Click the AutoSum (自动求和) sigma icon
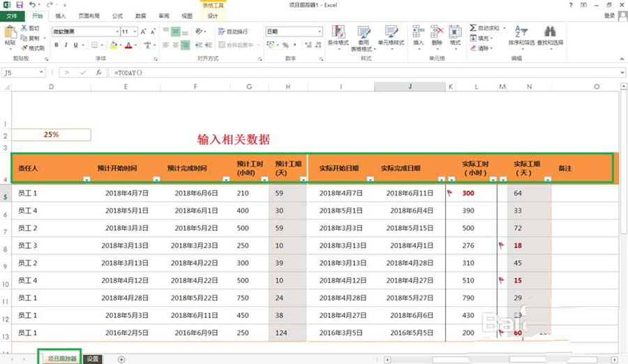628x364 pixels. pyautogui.click(x=473, y=29)
